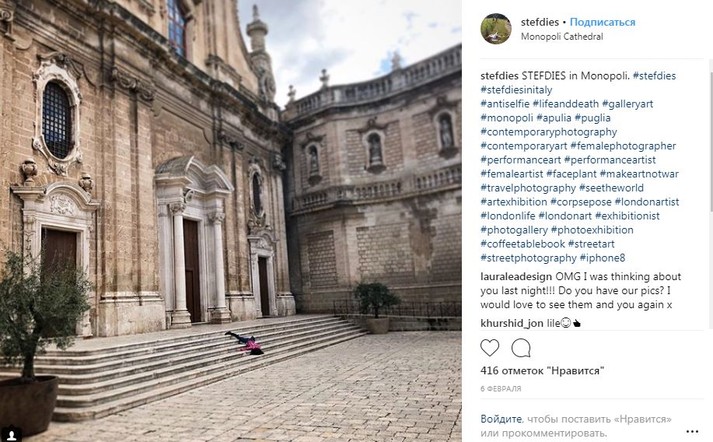Open the #lifeanddeath hashtag
This screenshot has height=442, width=713.
coord(566,104)
